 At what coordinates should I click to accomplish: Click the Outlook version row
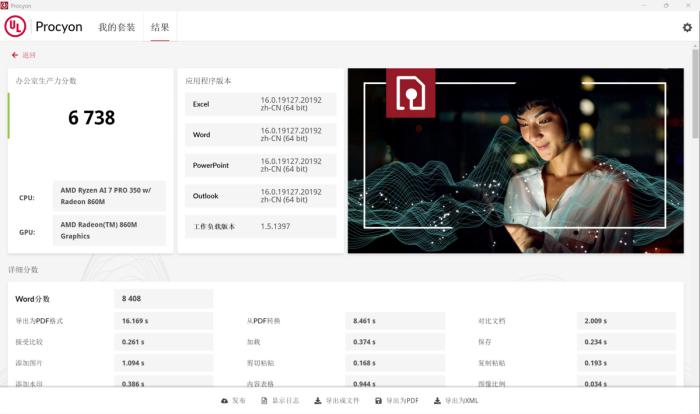[261, 196]
